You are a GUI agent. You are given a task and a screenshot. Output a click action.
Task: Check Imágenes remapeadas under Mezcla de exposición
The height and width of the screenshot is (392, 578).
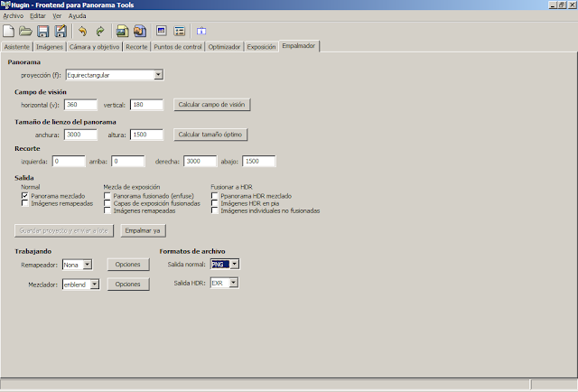pos(107,210)
